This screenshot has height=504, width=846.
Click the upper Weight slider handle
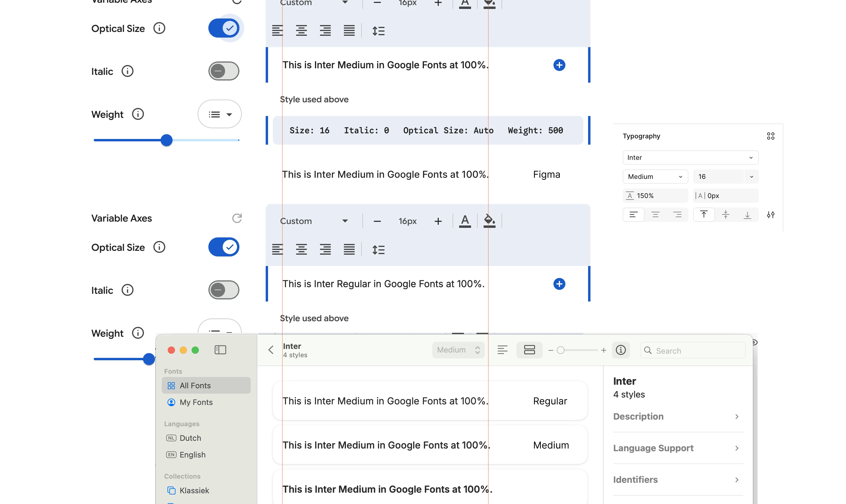click(167, 140)
